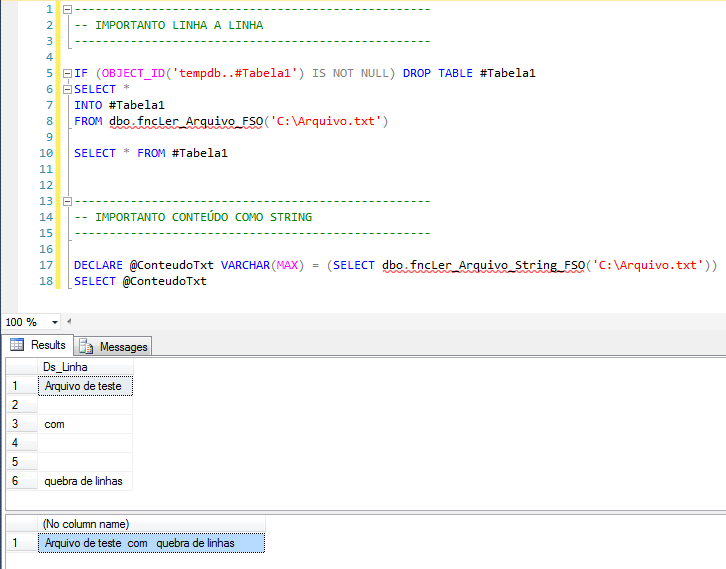Click 'SELECT * FROM #Tabela1' on line 10

(x=151, y=153)
